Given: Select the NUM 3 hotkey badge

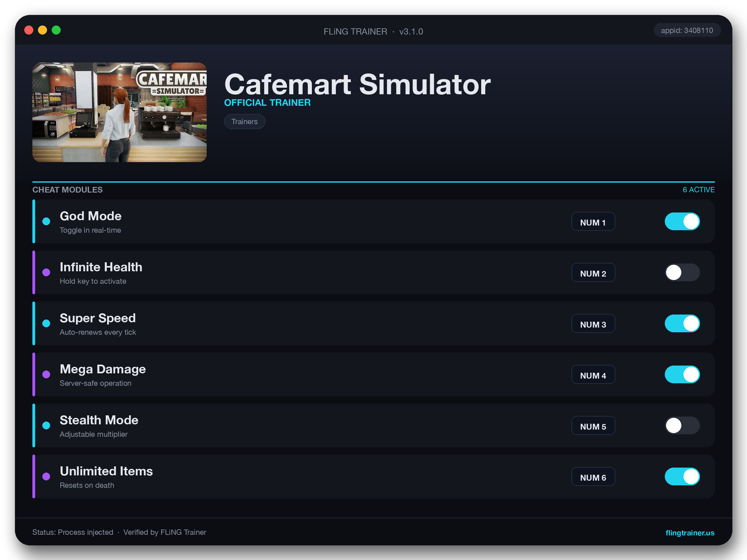Looking at the screenshot, I should click(x=593, y=323).
